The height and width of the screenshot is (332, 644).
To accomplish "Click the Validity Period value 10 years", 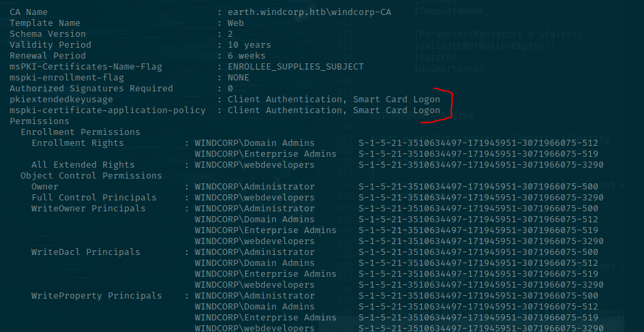I will [249, 45].
